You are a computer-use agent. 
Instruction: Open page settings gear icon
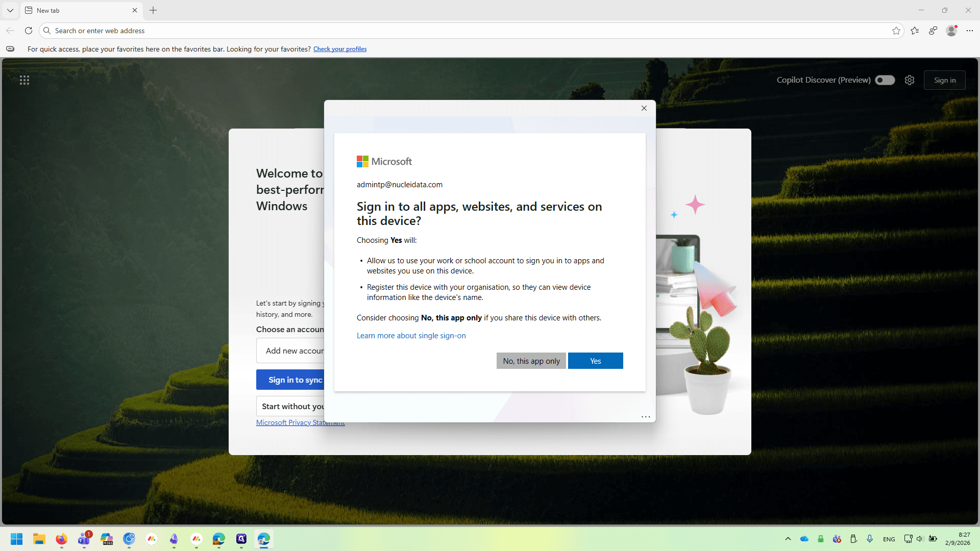pos(910,80)
